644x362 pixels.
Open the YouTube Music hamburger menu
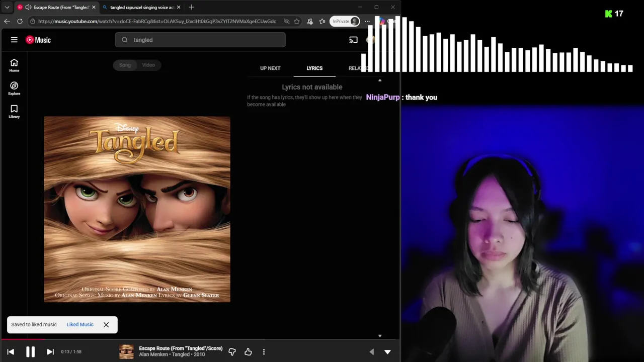click(14, 40)
